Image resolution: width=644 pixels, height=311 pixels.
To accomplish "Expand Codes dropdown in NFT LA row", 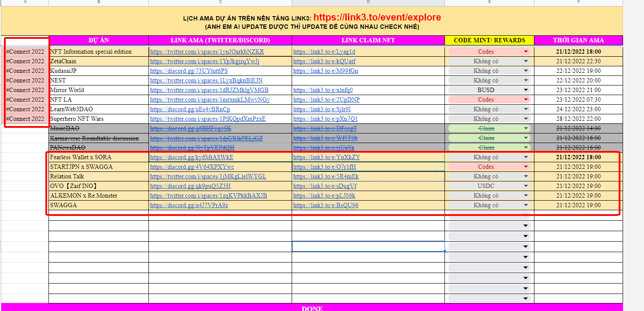I will pyautogui.click(x=526, y=99).
